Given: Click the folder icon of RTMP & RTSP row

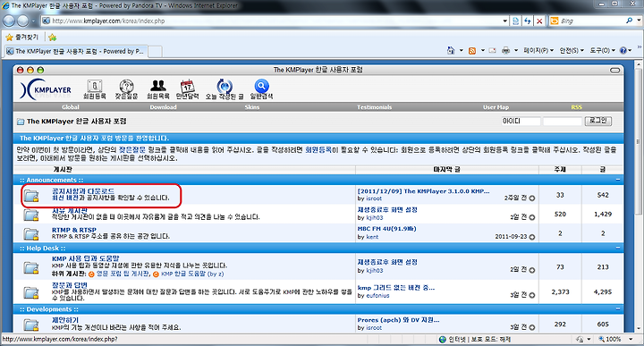Looking at the screenshot, I should [x=30, y=234].
